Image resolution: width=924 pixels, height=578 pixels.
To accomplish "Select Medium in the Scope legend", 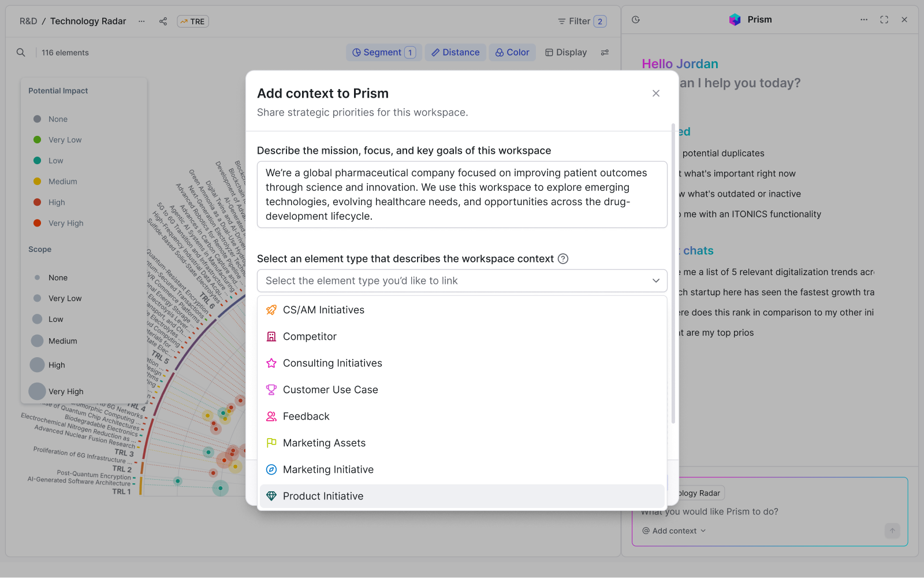I will 54,341.
